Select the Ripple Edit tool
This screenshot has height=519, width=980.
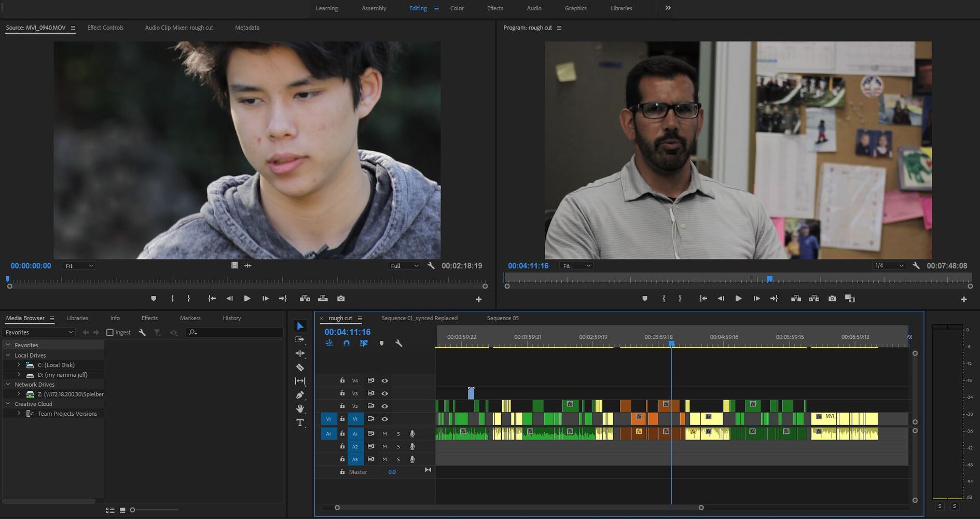pyautogui.click(x=300, y=353)
